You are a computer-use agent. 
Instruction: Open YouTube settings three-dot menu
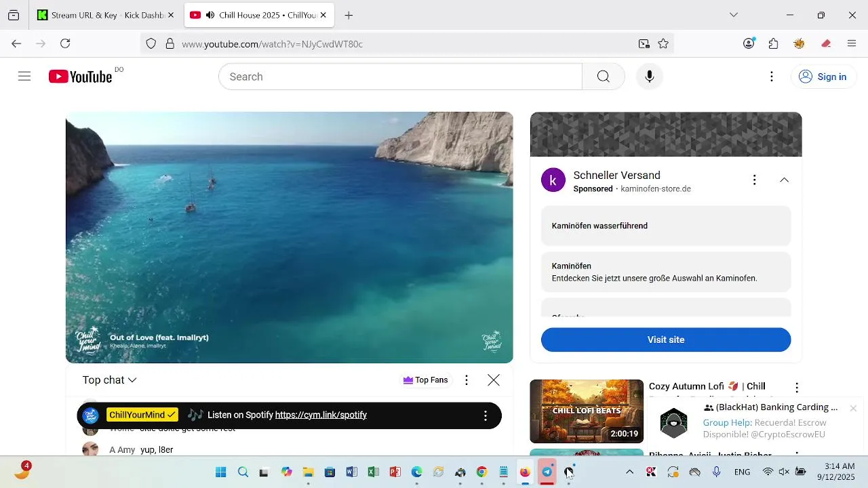click(x=771, y=77)
